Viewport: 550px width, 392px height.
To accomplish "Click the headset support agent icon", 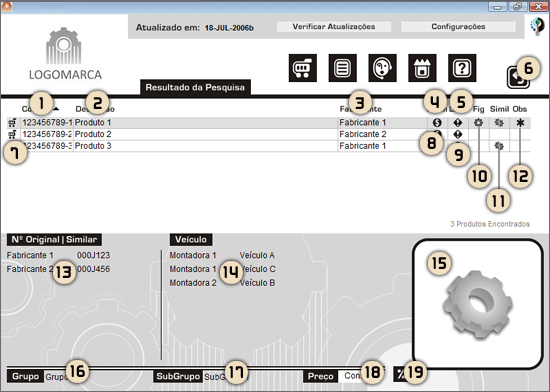I will click(382, 68).
